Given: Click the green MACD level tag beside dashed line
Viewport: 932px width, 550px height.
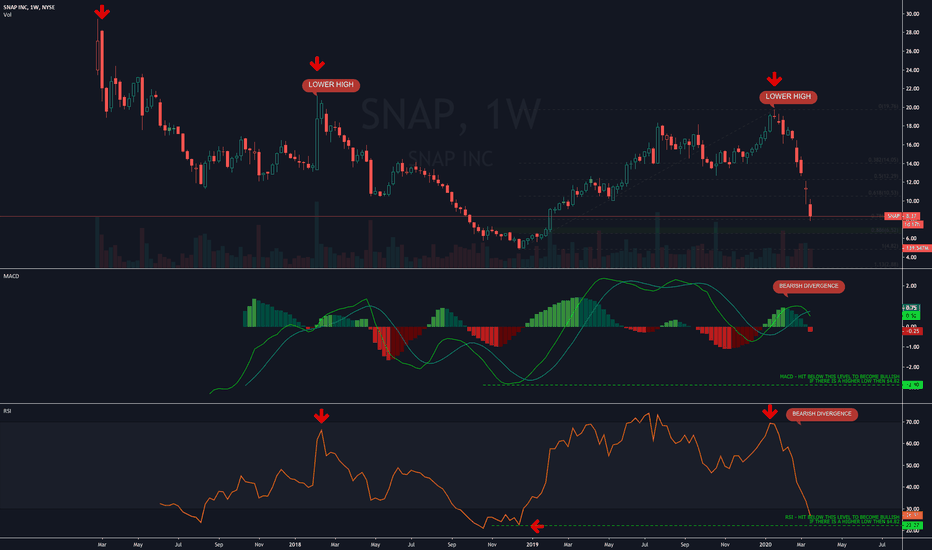Looking at the screenshot, I should tap(912, 385).
